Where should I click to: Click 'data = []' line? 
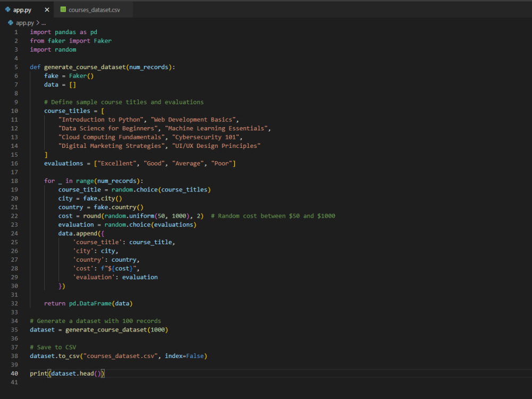[x=60, y=85]
